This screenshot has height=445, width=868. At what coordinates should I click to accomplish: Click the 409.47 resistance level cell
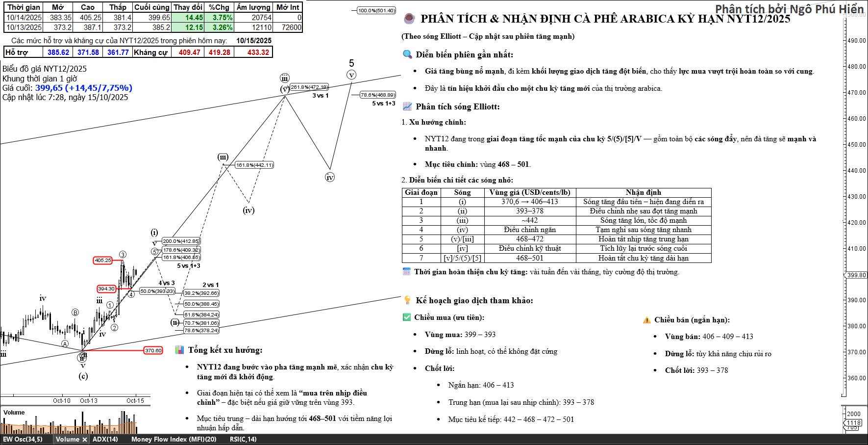click(189, 52)
